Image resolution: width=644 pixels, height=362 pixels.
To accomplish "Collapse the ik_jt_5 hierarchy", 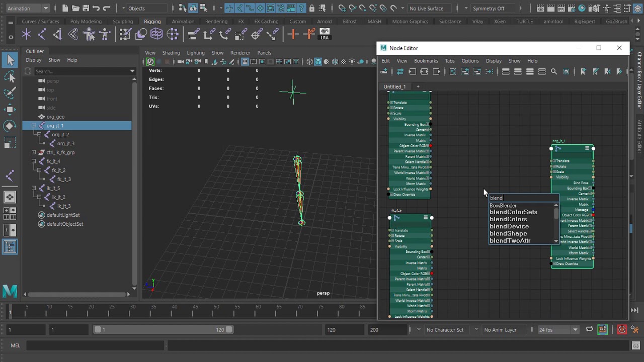I will [34, 188].
